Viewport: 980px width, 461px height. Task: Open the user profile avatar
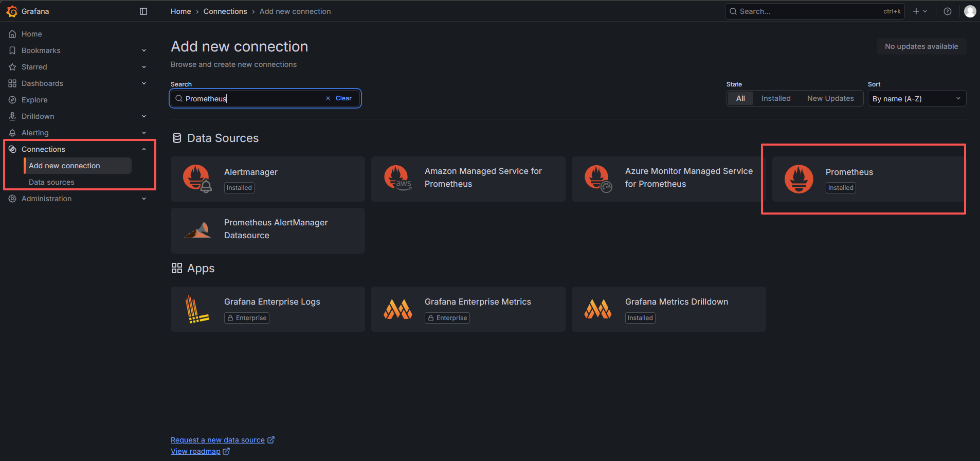[x=970, y=11]
